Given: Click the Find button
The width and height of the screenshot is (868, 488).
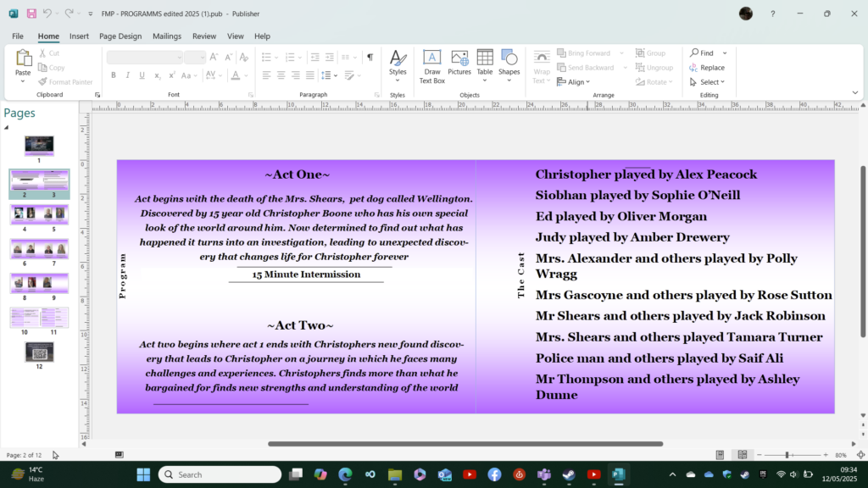Looking at the screenshot, I should coord(702,53).
